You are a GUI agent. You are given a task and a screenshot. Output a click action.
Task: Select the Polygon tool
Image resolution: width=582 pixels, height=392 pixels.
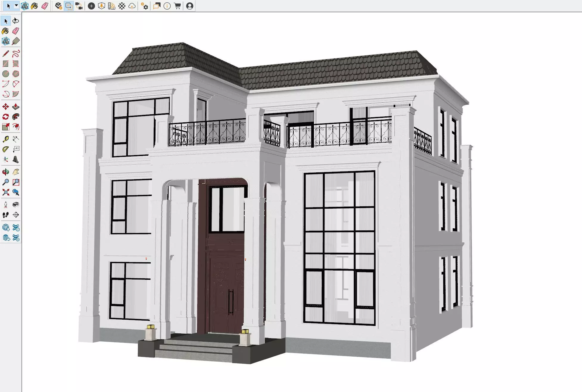16,74
